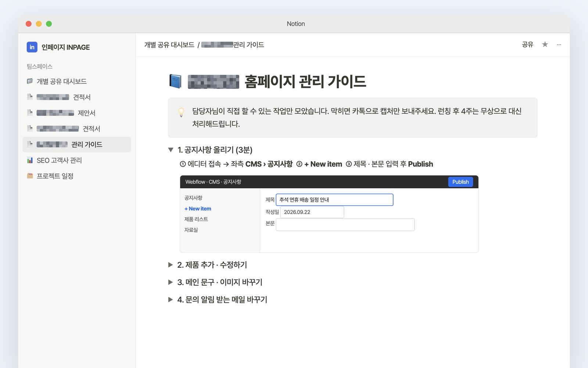
Task: Select 자료실 in the Webflow CMS list
Action: click(x=191, y=230)
